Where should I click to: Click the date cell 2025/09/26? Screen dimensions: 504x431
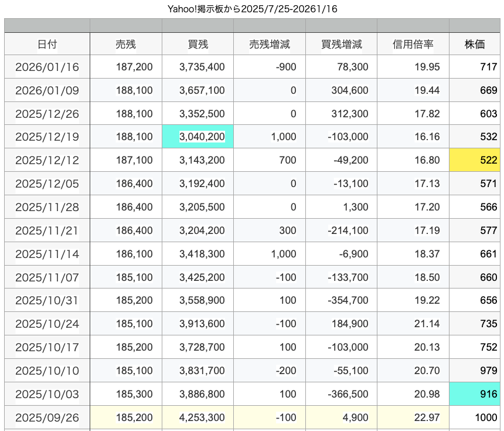(47, 418)
